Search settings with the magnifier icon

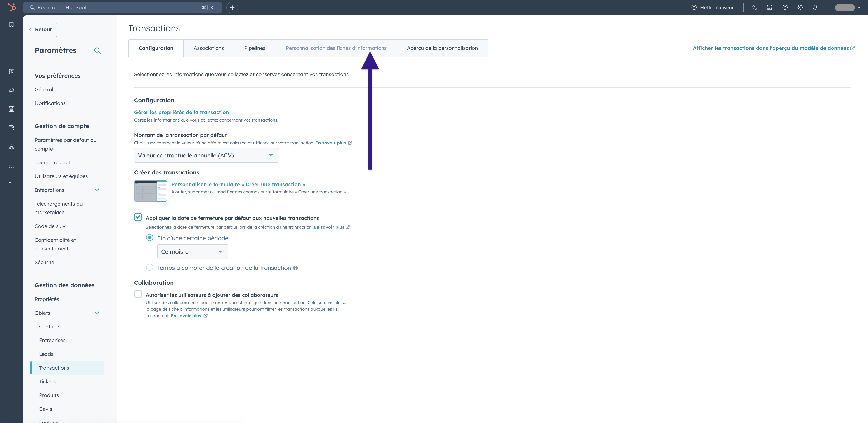[97, 51]
